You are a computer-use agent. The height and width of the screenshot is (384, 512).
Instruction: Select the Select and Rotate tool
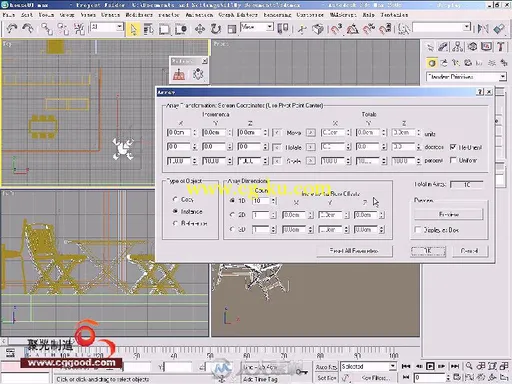pos(216,29)
